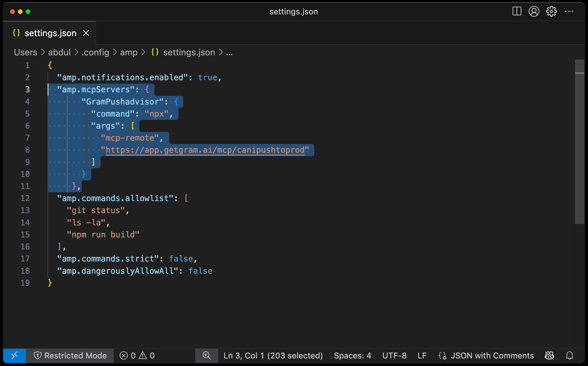Click the JSON braces icon in tab
This screenshot has height=366, width=588.
[16, 33]
